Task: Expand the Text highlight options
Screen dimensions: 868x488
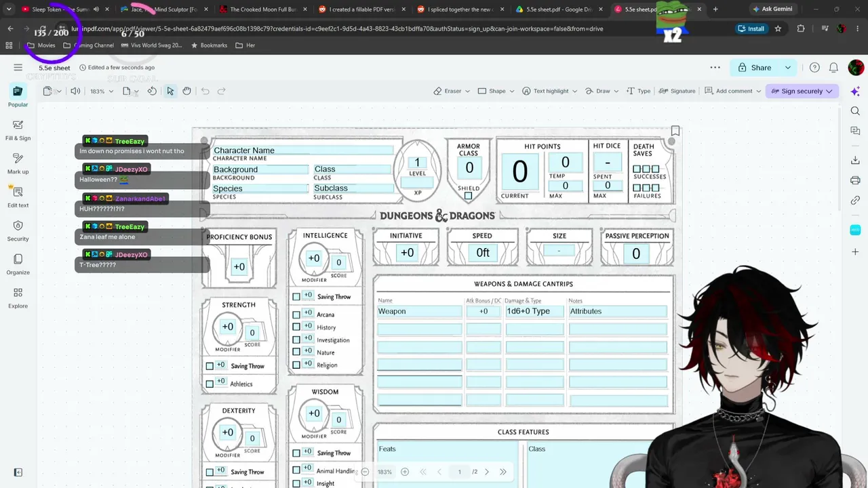Action: tap(575, 91)
